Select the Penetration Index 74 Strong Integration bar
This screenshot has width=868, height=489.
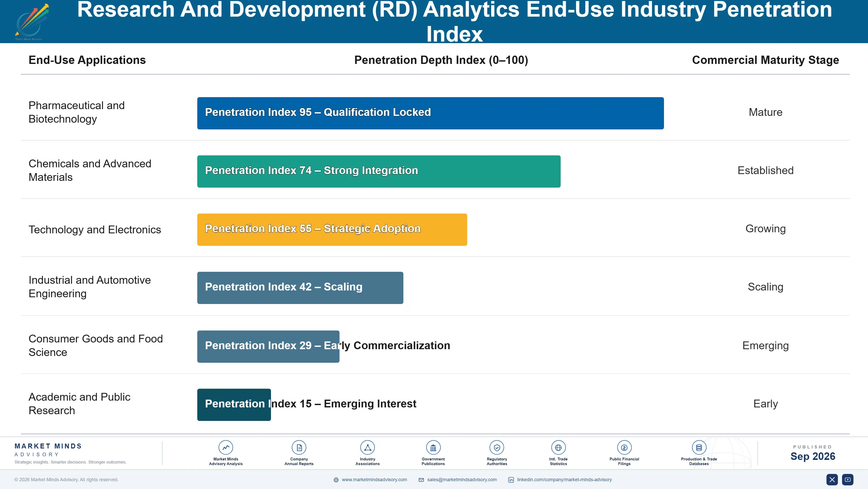coord(379,171)
